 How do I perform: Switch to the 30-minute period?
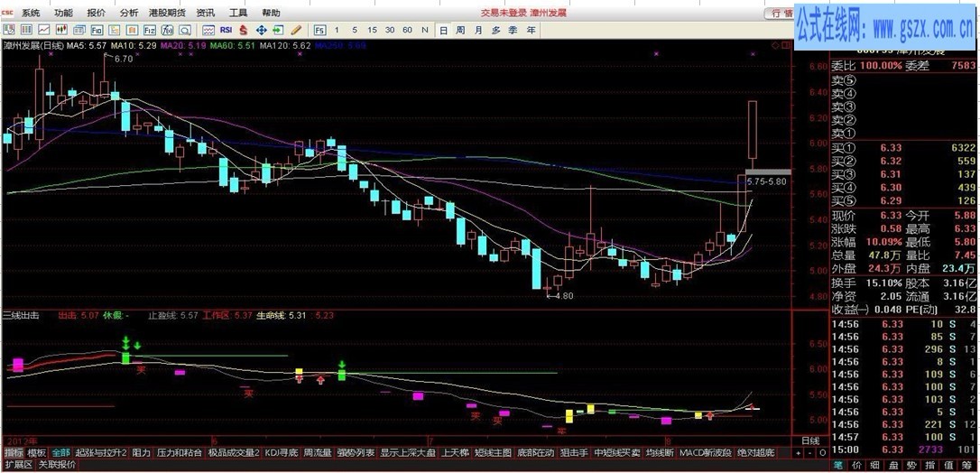[389, 30]
